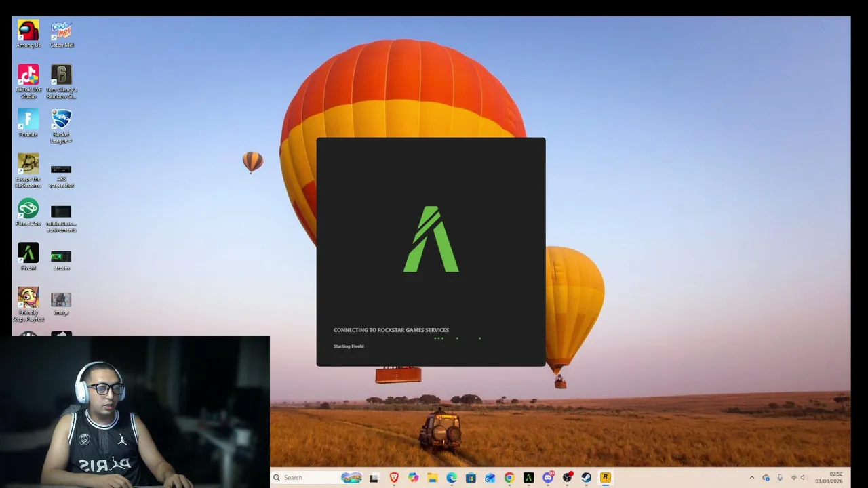Image resolution: width=868 pixels, height=488 pixels.
Task: Open Steam from the taskbar
Action: point(586,478)
